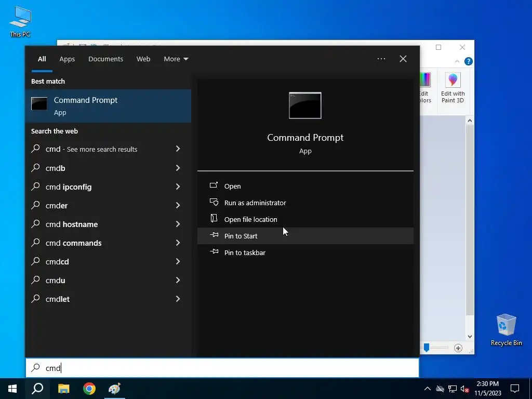Click the muted volume tray icon

click(464, 389)
